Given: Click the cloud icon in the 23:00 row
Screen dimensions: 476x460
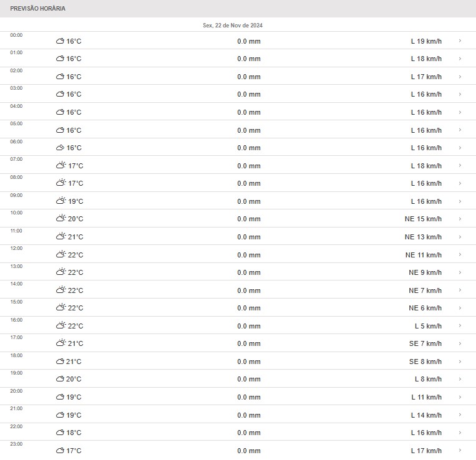Looking at the screenshot, I should 60,451.
